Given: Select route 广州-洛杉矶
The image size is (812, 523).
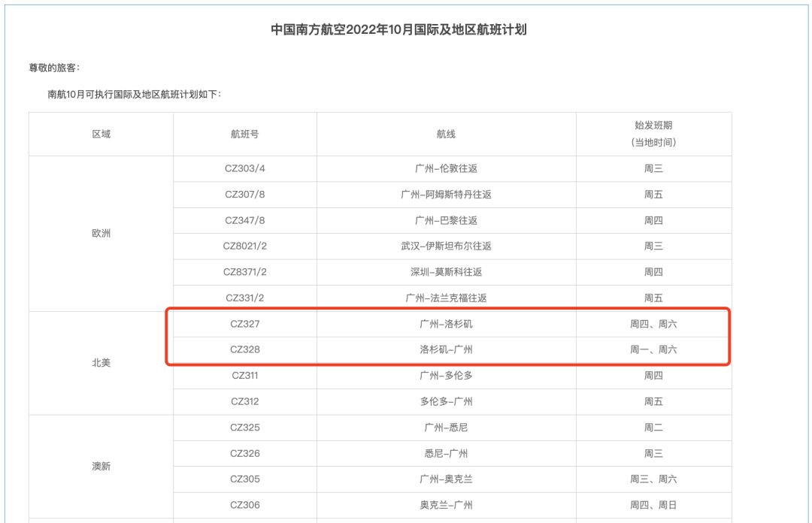Looking at the screenshot, I should point(446,324).
